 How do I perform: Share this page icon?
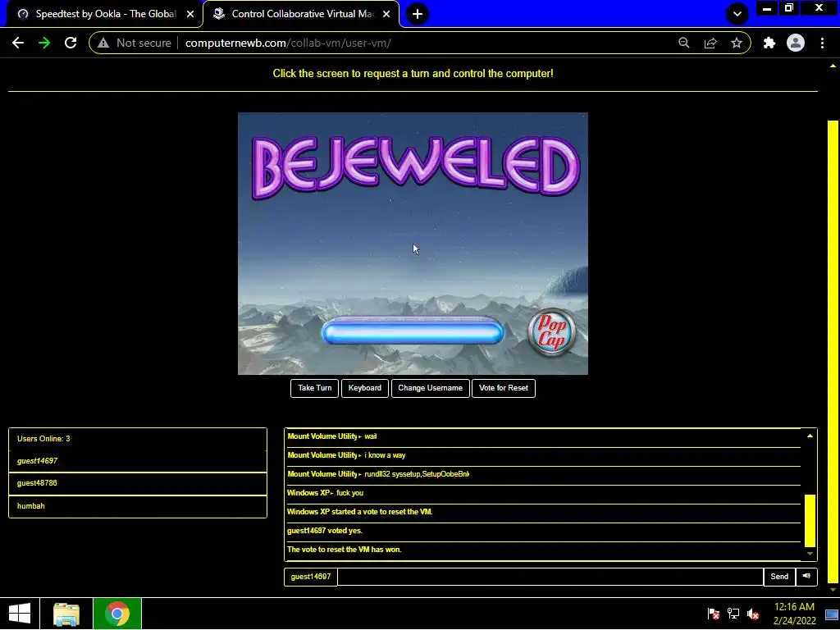tap(710, 43)
